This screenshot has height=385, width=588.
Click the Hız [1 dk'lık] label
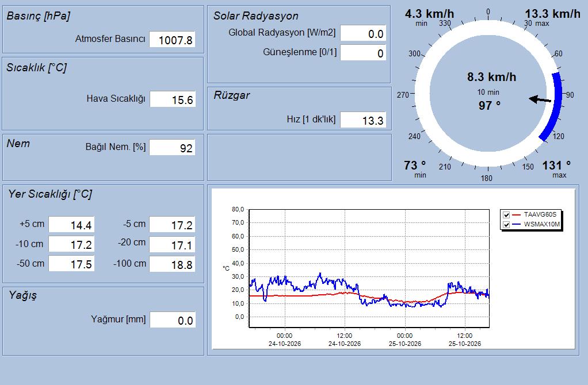click(311, 119)
